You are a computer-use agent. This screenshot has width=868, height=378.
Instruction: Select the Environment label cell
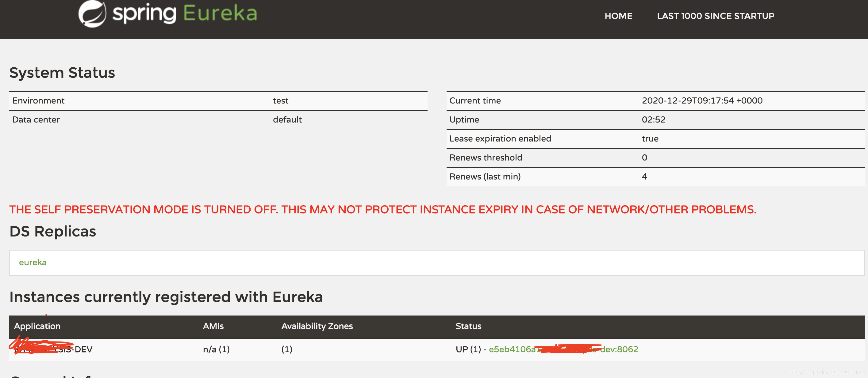click(x=38, y=101)
